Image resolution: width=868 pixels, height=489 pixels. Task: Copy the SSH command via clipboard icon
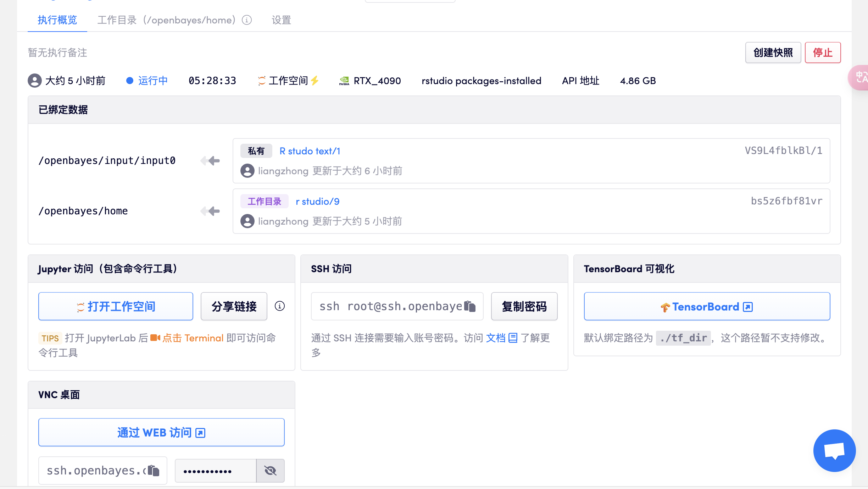tap(470, 306)
